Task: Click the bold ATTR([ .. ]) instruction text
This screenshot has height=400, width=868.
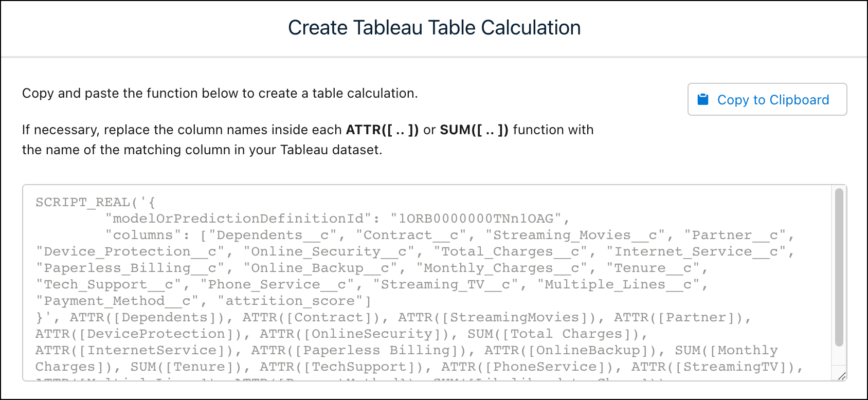Action: [x=383, y=130]
